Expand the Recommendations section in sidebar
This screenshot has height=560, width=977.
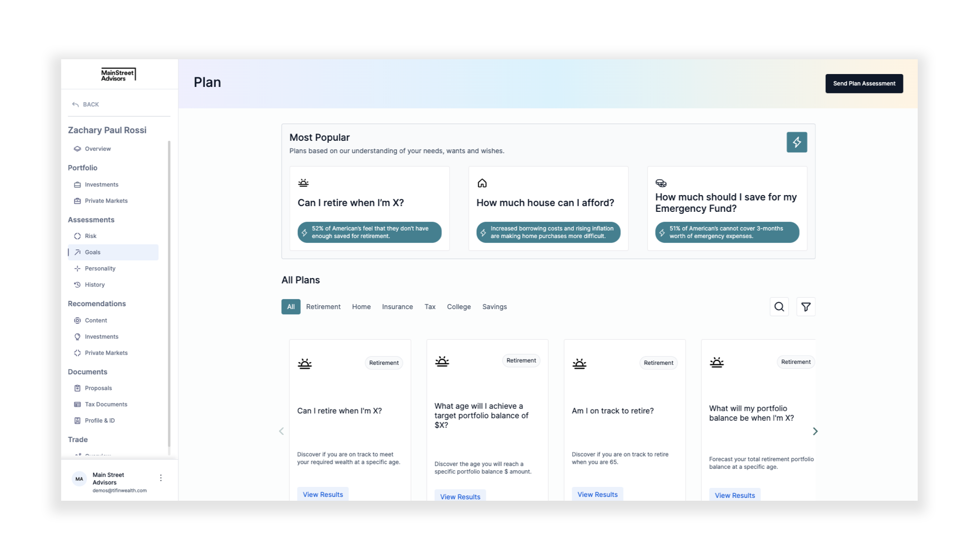click(97, 303)
